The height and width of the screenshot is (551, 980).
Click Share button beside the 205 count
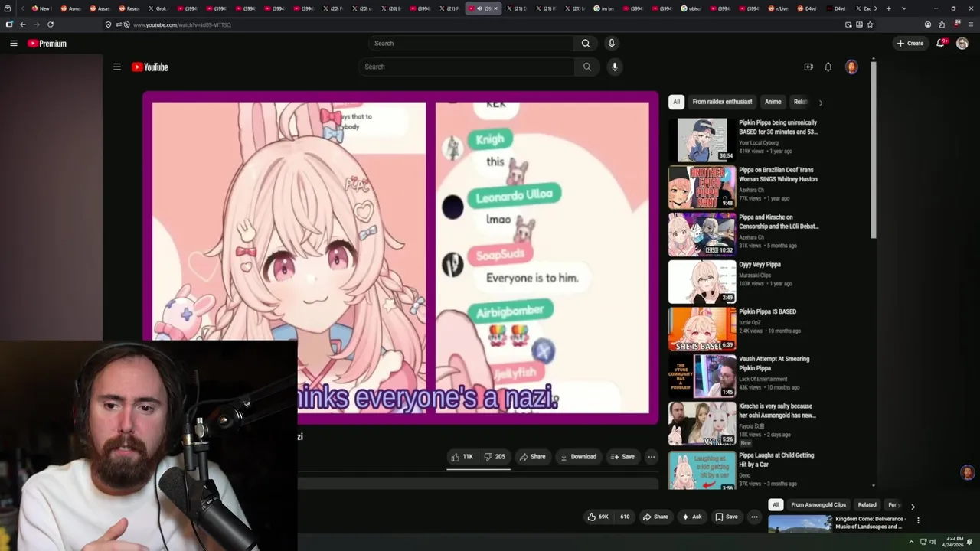coord(532,457)
